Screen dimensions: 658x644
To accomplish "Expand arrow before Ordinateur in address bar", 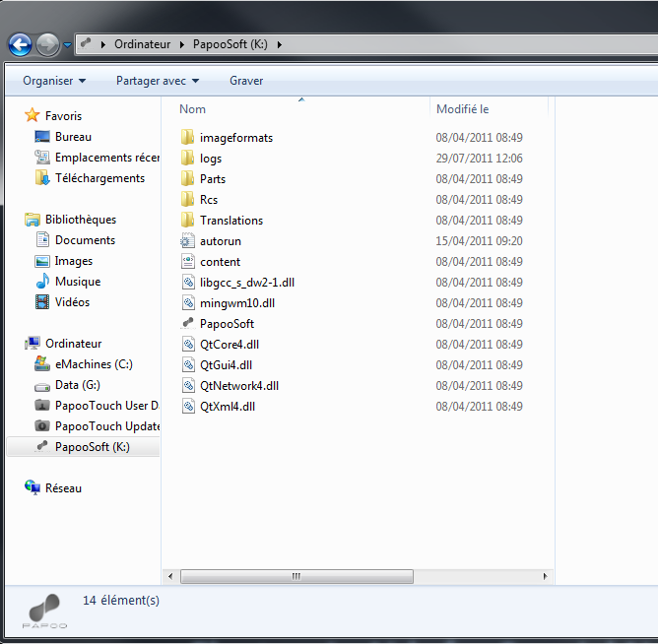I will click(x=103, y=44).
